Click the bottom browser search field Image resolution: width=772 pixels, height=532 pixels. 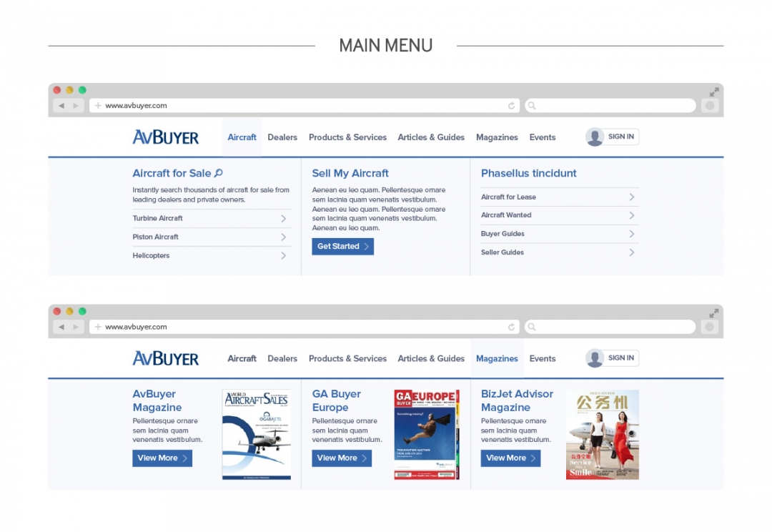610,327
